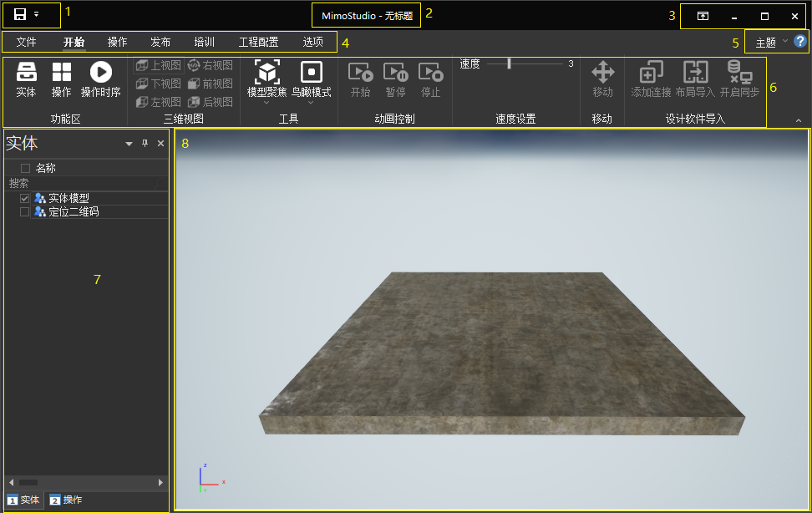Toggle the 名称 header select-all checkbox
This screenshot has width=812, height=513.
tap(25, 169)
